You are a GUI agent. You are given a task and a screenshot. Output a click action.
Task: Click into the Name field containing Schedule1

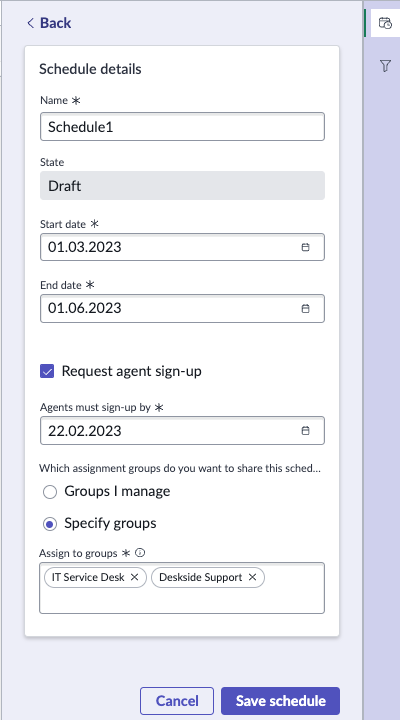(x=182, y=127)
